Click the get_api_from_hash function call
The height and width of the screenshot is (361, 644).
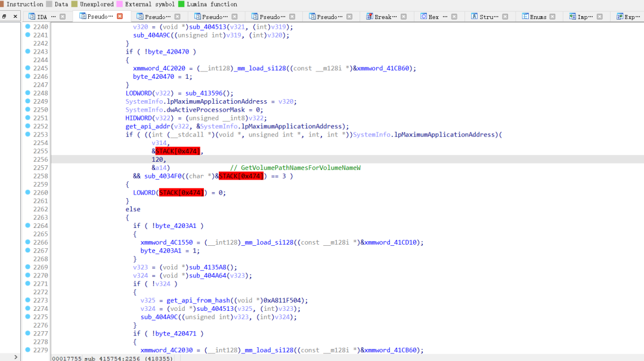point(199,300)
